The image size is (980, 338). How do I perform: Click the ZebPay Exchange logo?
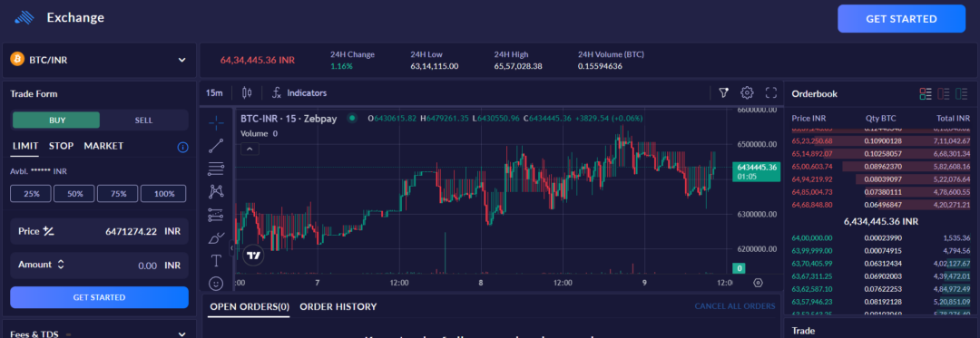coord(24,17)
